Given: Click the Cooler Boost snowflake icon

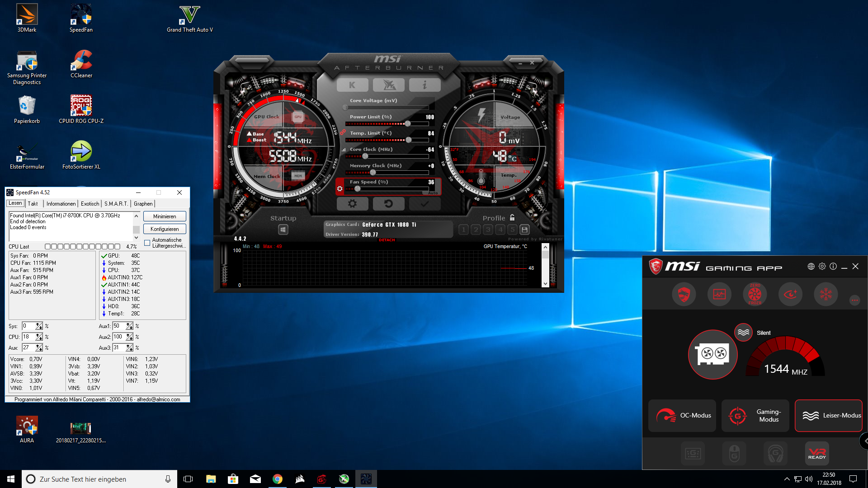Looking at the screenshot, I should coord(826,294).
